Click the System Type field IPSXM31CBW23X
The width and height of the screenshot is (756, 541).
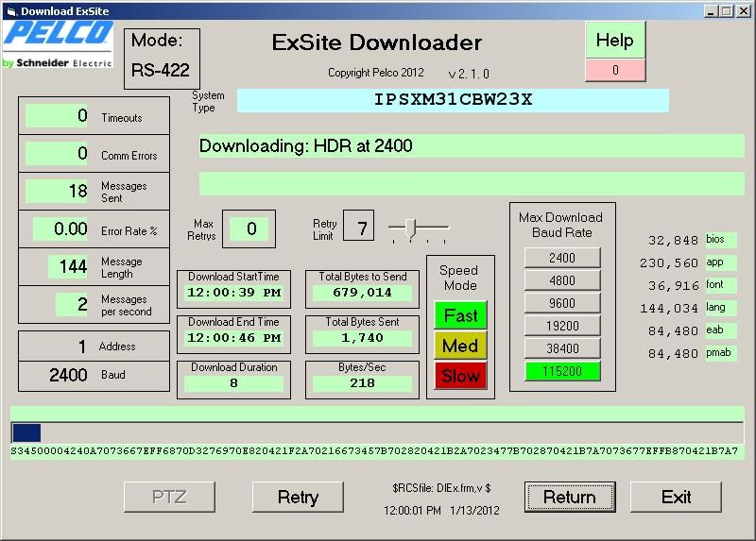tap(453, 100)
